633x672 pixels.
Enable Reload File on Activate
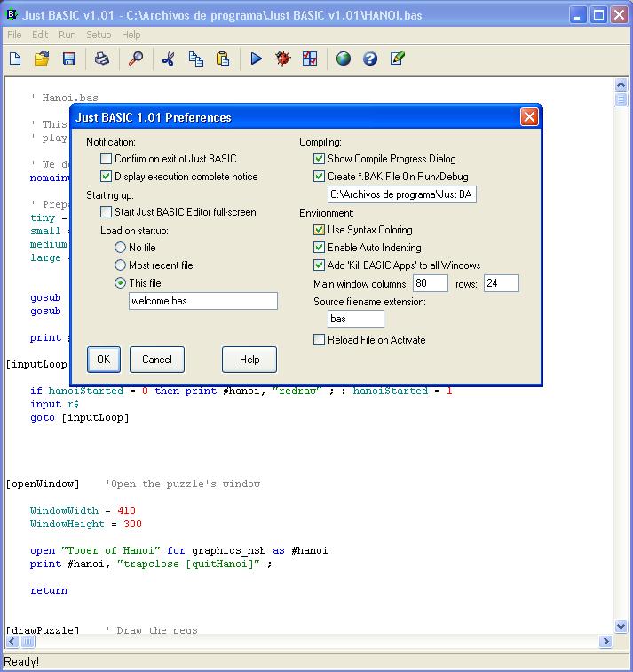coord(319,339)
